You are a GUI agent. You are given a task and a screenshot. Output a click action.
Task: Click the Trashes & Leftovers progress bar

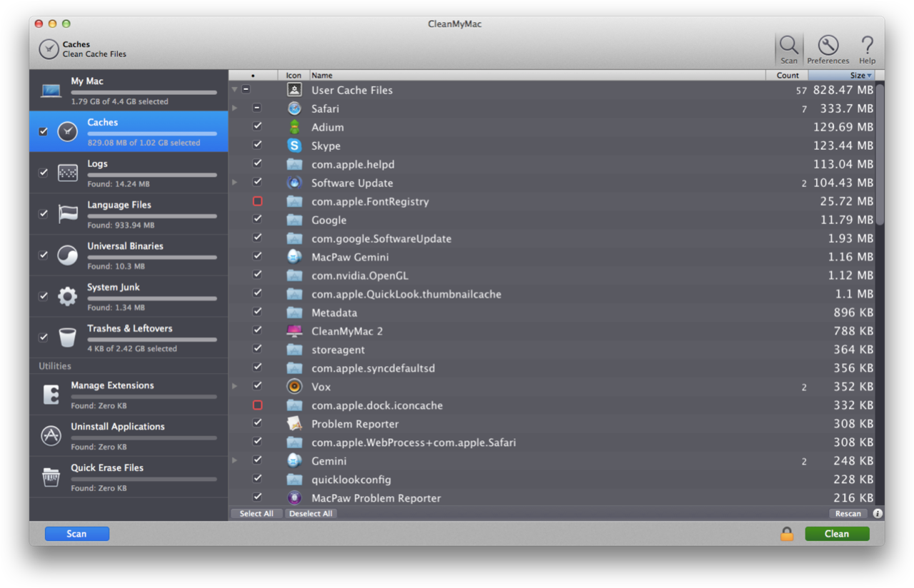(x=152, y=340)
